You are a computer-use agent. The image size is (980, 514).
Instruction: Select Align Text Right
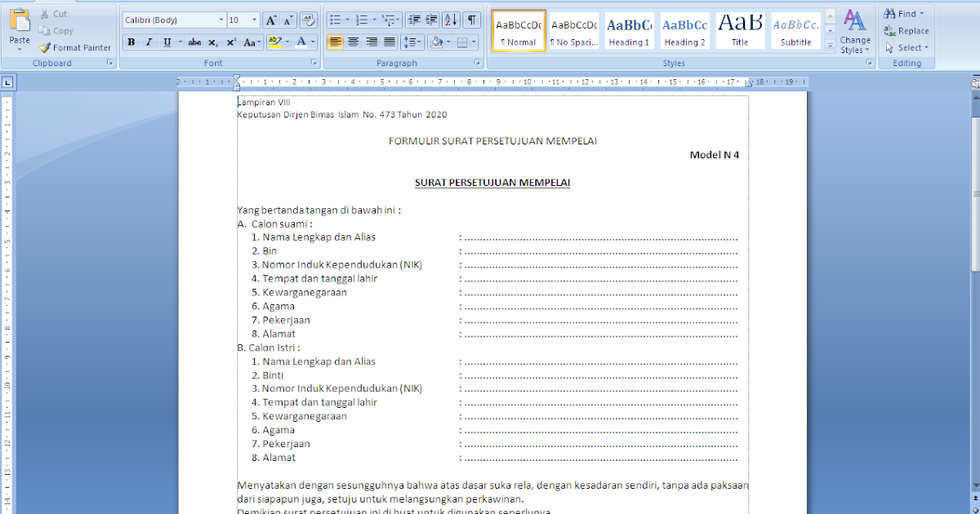371,42
